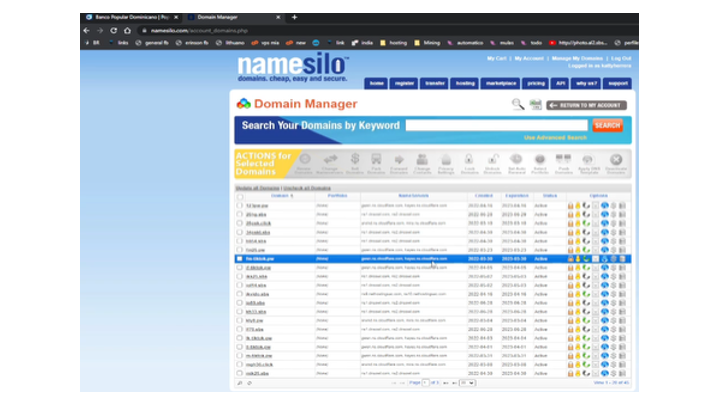Go to next page with pagination arrow
The height and width of the screenshot is (405, 720).
point(445,383)
